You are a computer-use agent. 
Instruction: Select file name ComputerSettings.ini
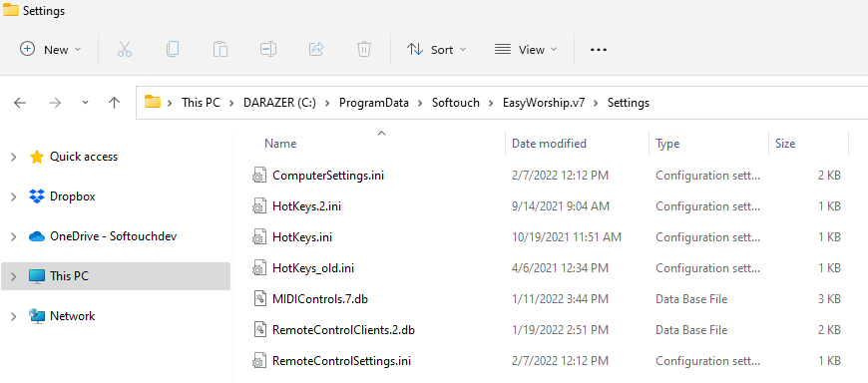328,176
